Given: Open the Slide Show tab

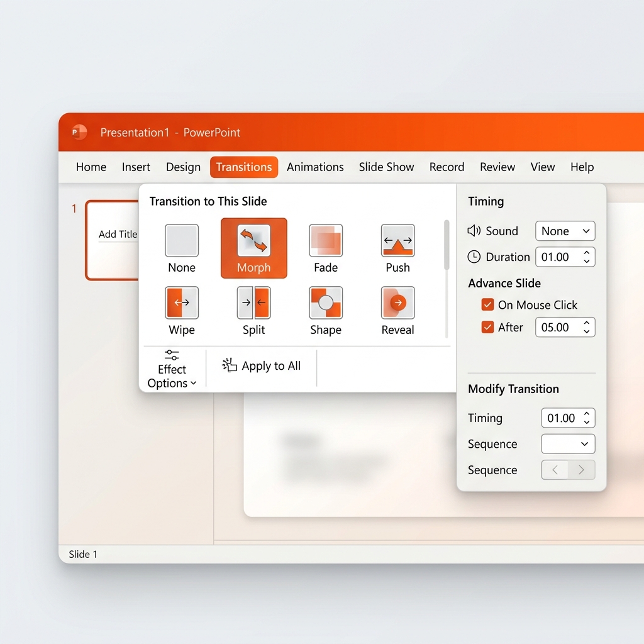Looking at the screenshot, I should point(387,167).
